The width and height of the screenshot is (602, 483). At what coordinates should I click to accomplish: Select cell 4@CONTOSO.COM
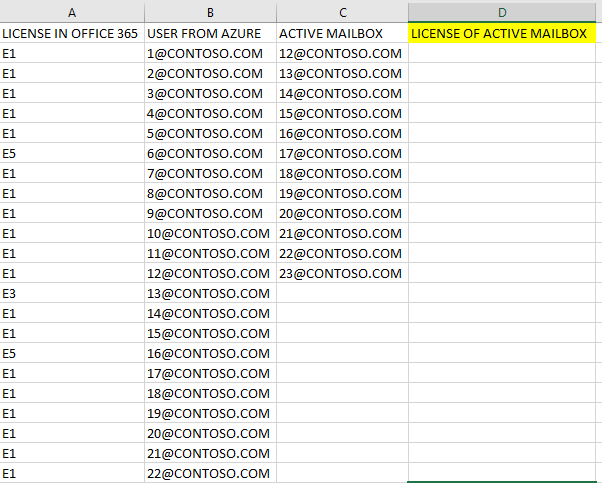(x=210, y=113)
